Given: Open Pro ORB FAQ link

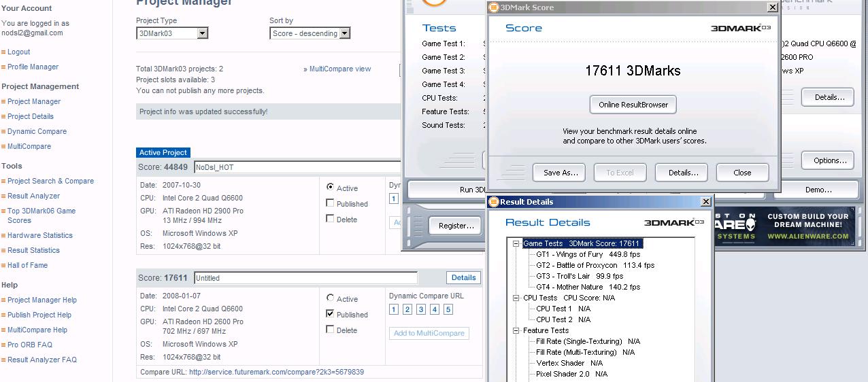Looking at the screenshot, I should (x=30, y=345).
